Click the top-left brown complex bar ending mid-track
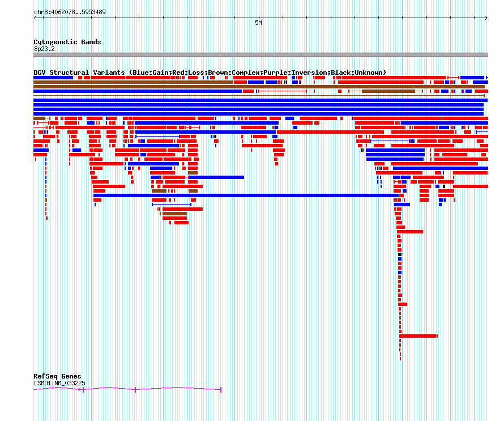504x421 pixels. point(134,82)
